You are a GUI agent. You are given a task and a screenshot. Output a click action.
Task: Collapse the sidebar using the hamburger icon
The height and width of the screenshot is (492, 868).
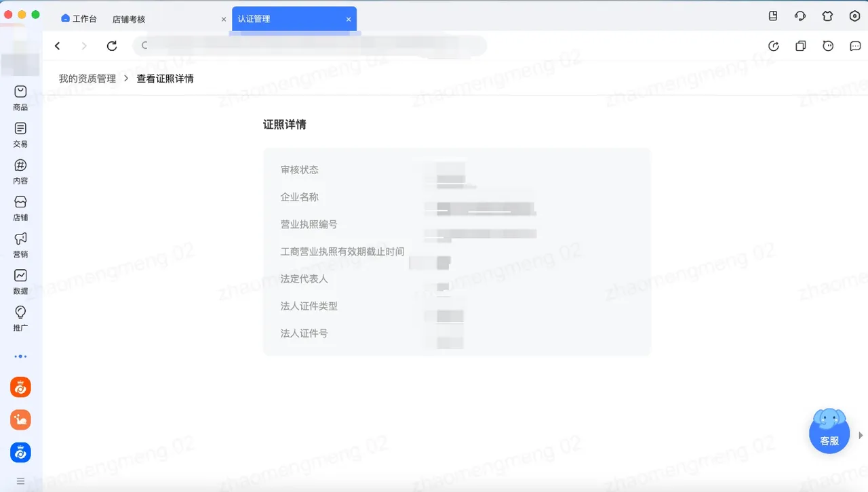pos(20,480)
